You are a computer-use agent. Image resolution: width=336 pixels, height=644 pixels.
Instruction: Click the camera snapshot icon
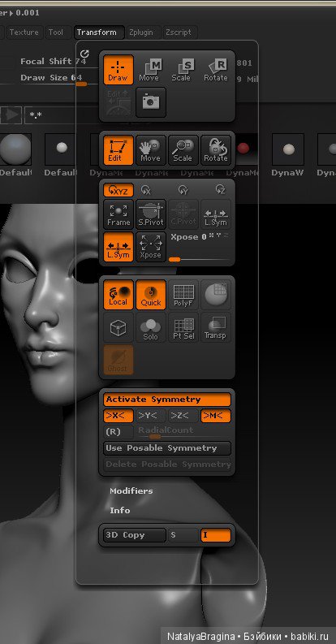tap(151, 102)
